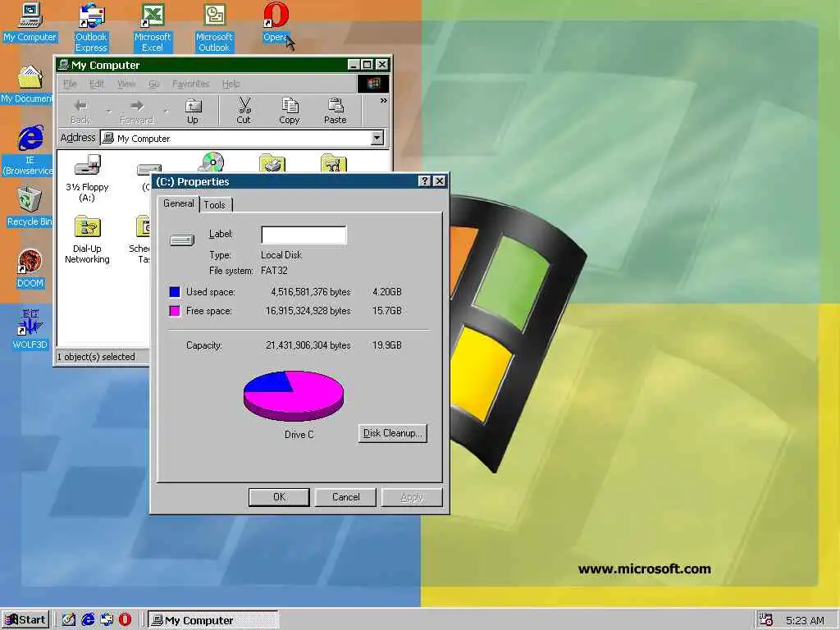Click the Back toolbar button
This screenshot has height=630, width=840.
click(80, 112)
